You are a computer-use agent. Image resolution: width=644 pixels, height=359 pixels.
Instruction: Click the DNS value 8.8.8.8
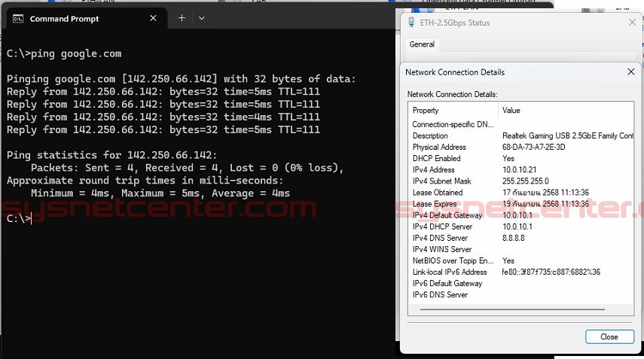(514, 238)
